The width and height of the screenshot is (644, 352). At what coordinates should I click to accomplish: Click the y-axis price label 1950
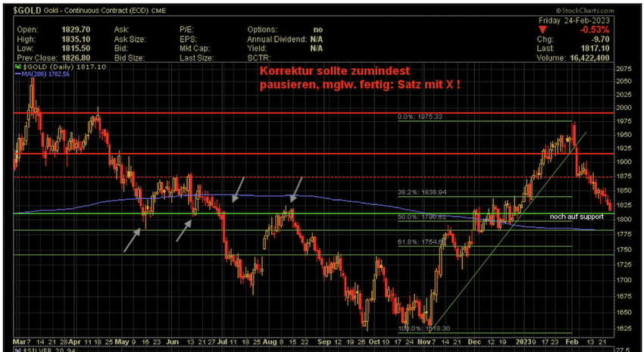(624, 135)
